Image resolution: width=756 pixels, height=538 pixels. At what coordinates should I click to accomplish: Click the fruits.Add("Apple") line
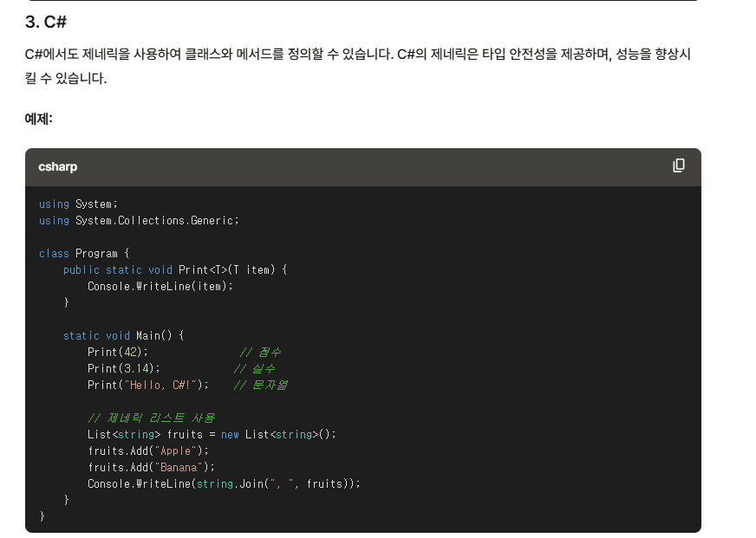(148, 450)
